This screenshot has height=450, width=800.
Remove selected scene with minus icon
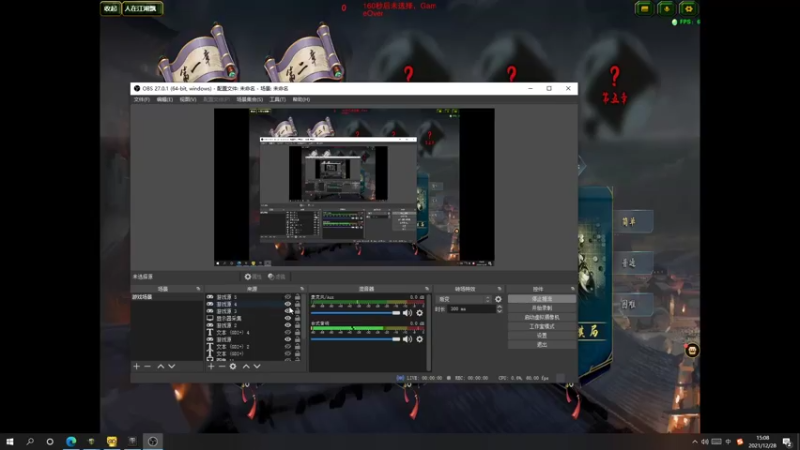[147, 366]
